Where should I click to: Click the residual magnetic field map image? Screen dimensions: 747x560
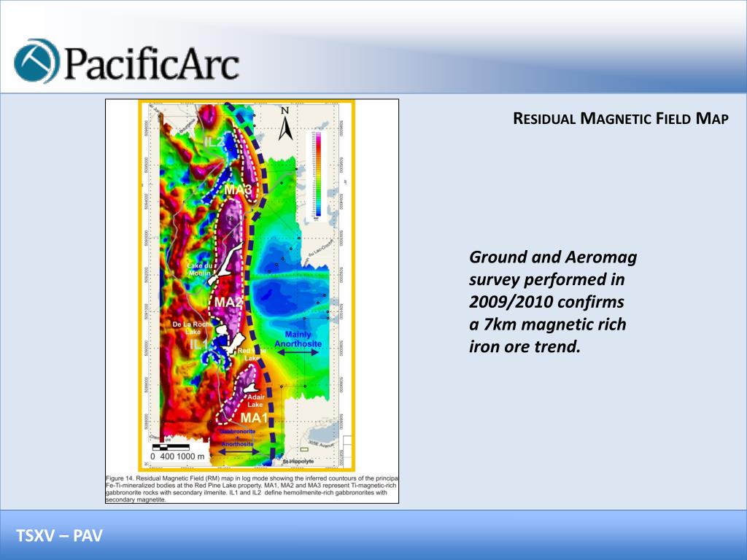click(247, 285)
